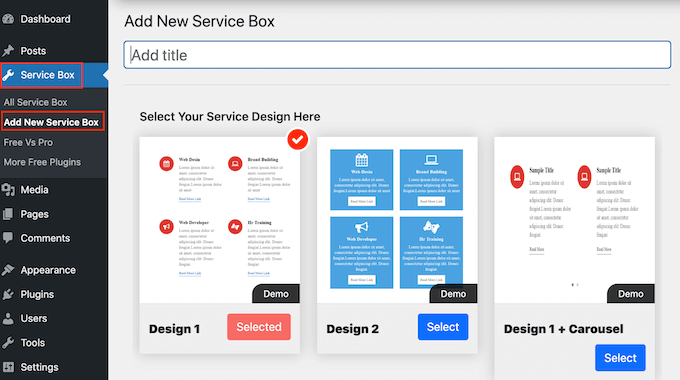Image resolution: width=680 pixels, height=380 pixels.
Task: Click the Appearance brush icon
Action: [8, 270]
